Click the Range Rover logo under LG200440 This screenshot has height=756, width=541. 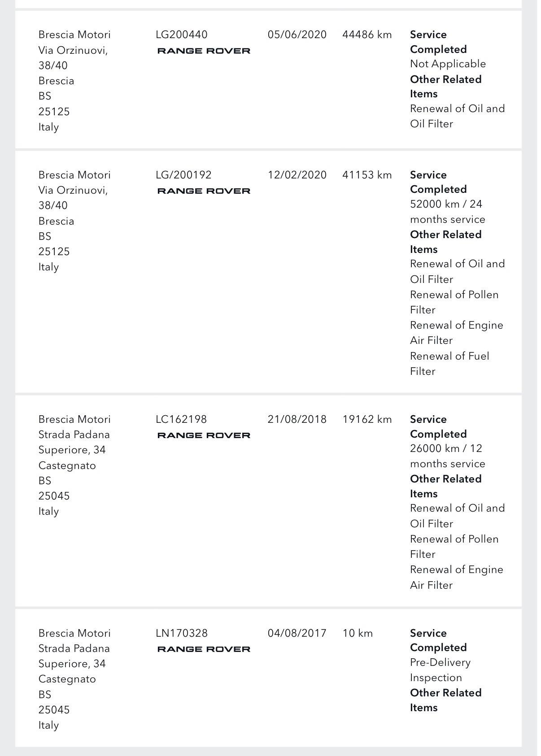(x=204, y=51)
